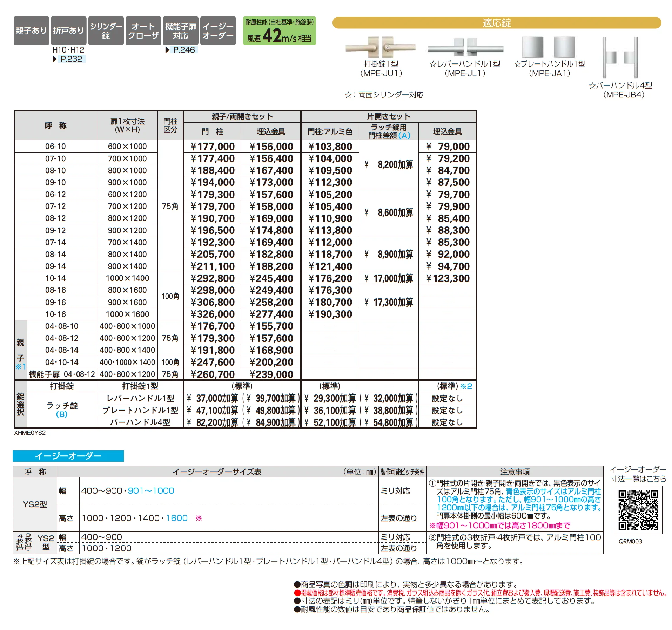
Task: Select the ¥17,300加算 latch post surcharge
Action: pos(389,302)
